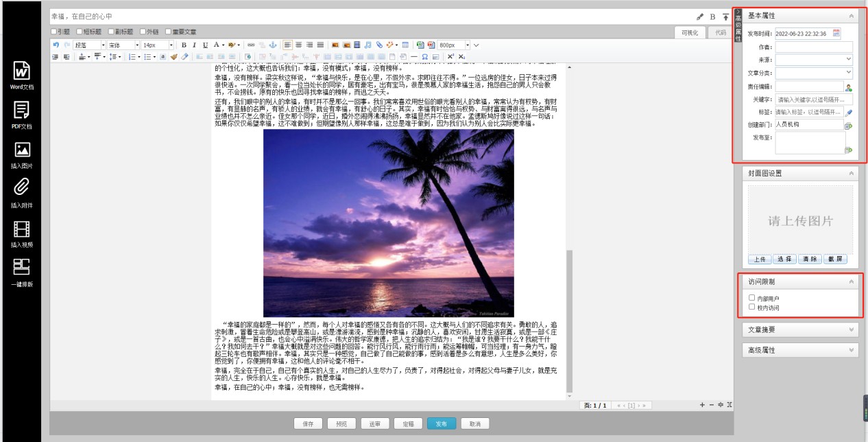Open the 来源 dropdown
The height and width of the screenshot is (442, 868).
click(x=814, y=60)
